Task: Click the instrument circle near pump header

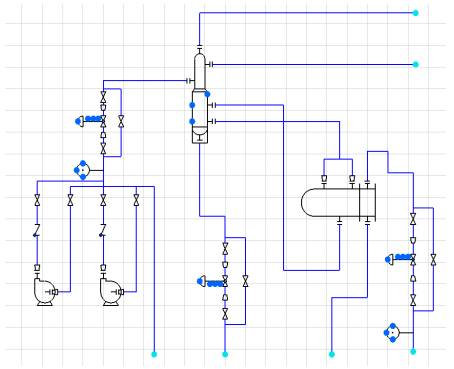Action: (82, 170)
